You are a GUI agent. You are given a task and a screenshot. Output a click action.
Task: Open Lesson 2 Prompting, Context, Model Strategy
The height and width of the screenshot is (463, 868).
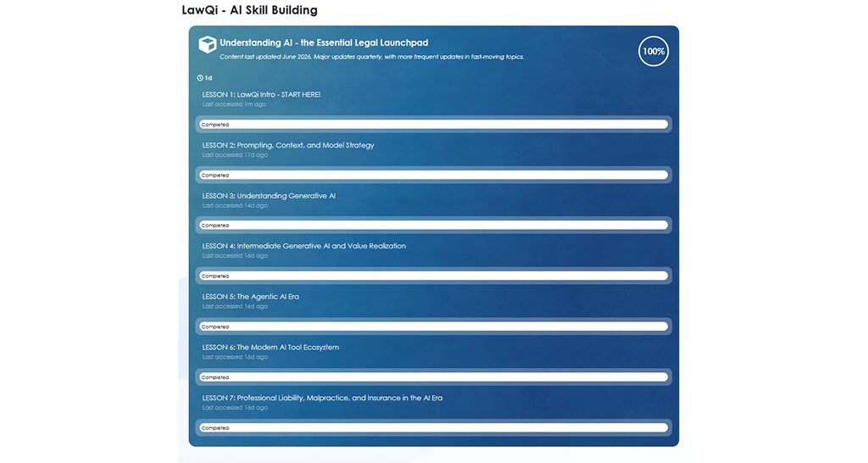click(x=288, y=145)
